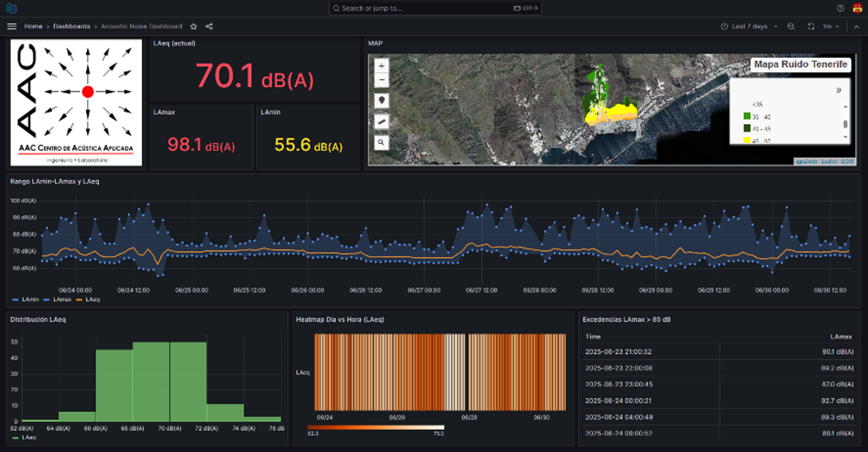Collapse the top toolbar with chevron
This screenshot has width=868, height=452.
[857, 26]
